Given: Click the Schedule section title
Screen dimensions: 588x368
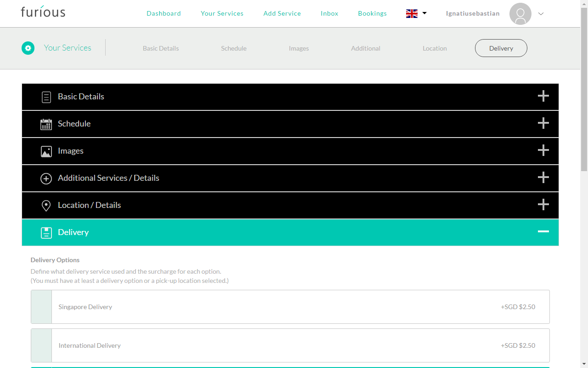Looking at the screenshot, I should [74, 124].
